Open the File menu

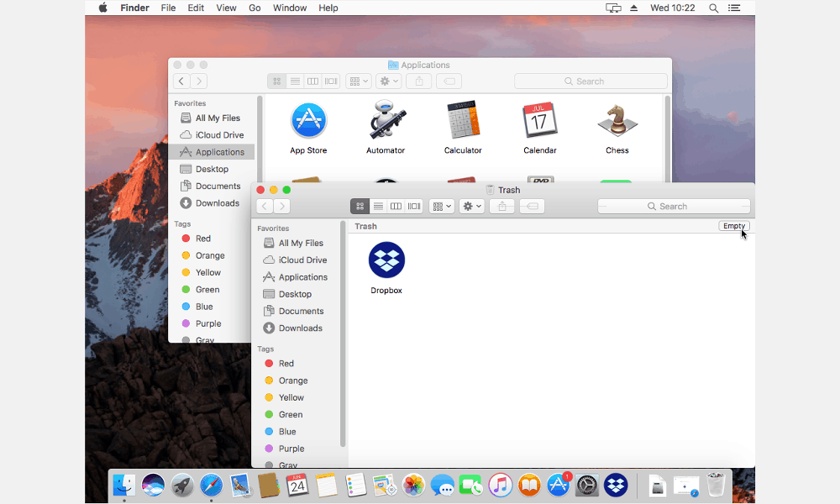(168, 8)
